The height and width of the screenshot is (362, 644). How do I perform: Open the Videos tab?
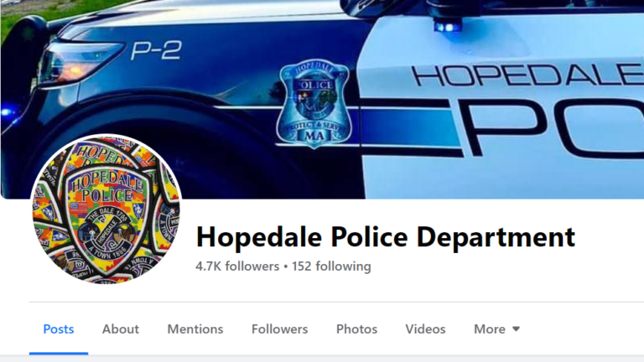coord(425,328)
